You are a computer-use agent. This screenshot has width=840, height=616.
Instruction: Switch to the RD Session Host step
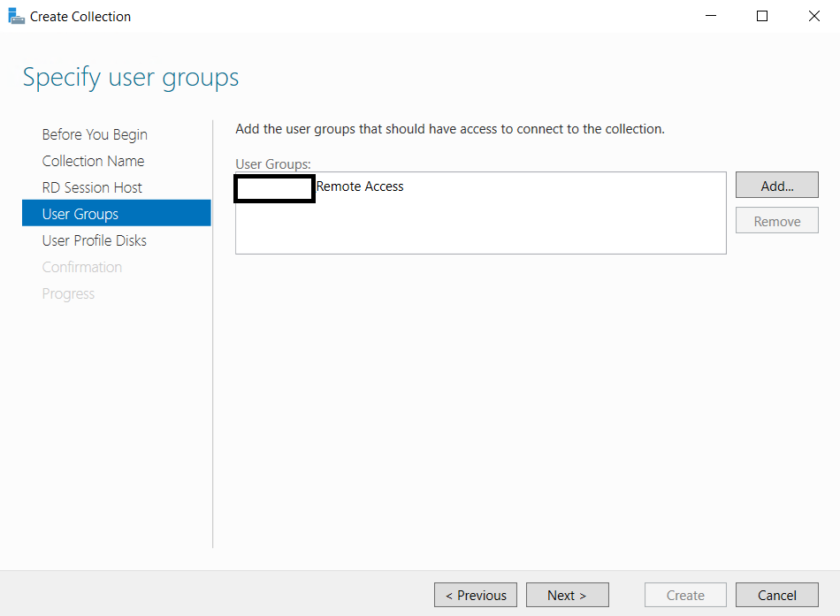pos(92,187)
